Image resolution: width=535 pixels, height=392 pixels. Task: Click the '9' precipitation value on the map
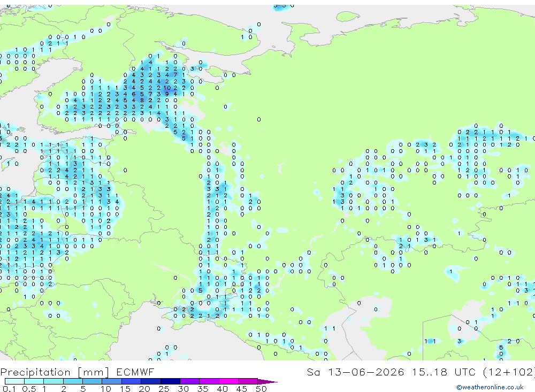[x=167, y=94]
